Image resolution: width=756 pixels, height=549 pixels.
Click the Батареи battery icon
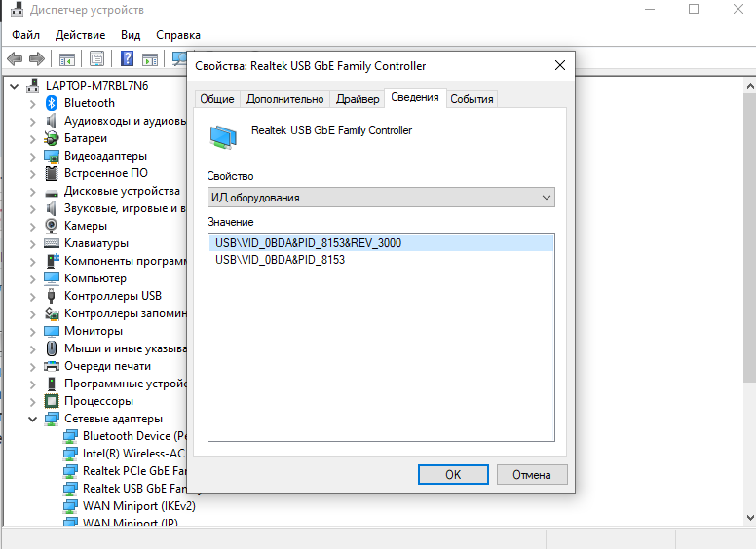tap(53, 138)
